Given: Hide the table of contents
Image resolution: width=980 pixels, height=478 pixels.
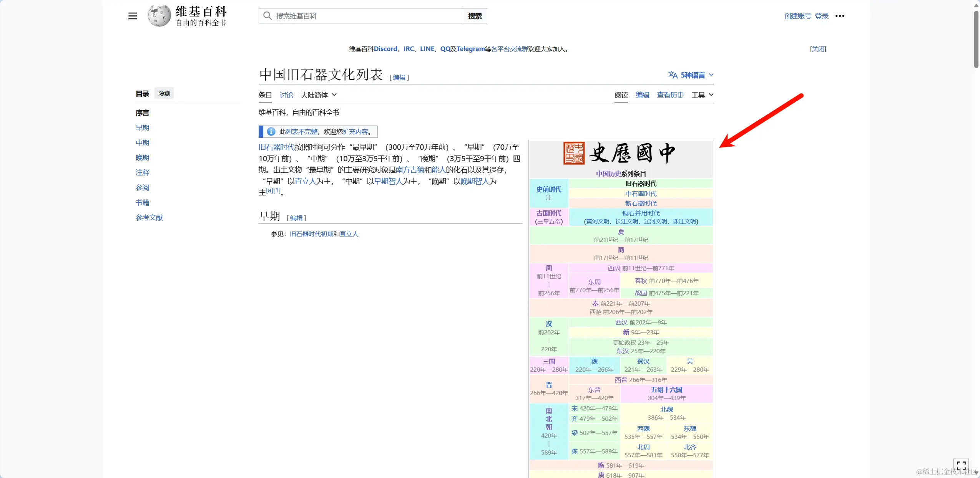Looking at the screenshot, I should tap(164, 93).
